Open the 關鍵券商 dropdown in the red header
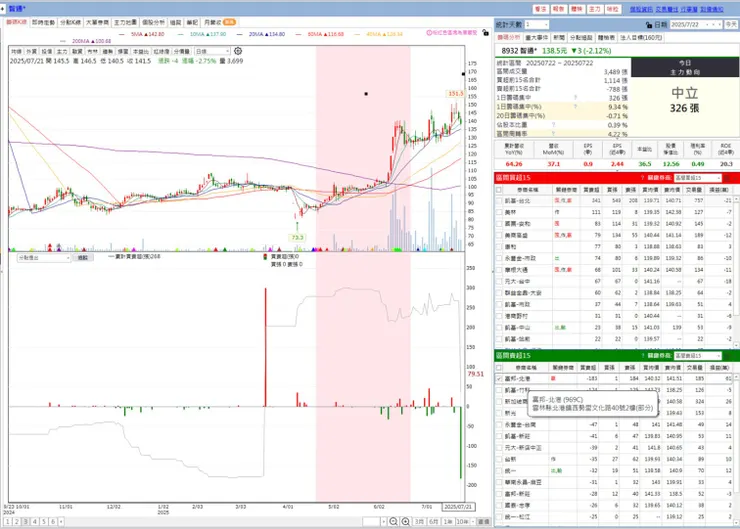Viewport: 740px width, 529px height. pos(698,178)
